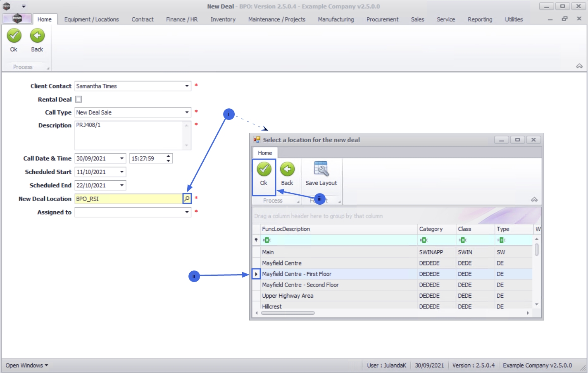Screen dimensions: 588x373
Task: Expand the Assigned to dropdown
Action: tap(187, 212)
